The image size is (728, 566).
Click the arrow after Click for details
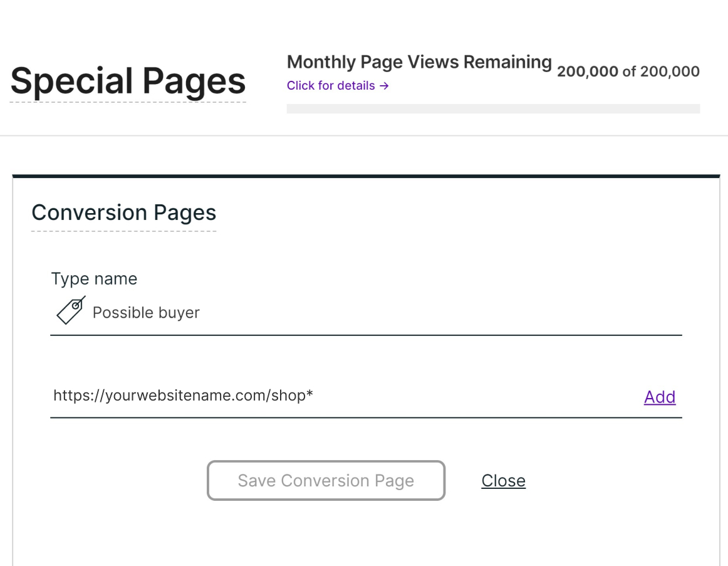coord(384,86)
